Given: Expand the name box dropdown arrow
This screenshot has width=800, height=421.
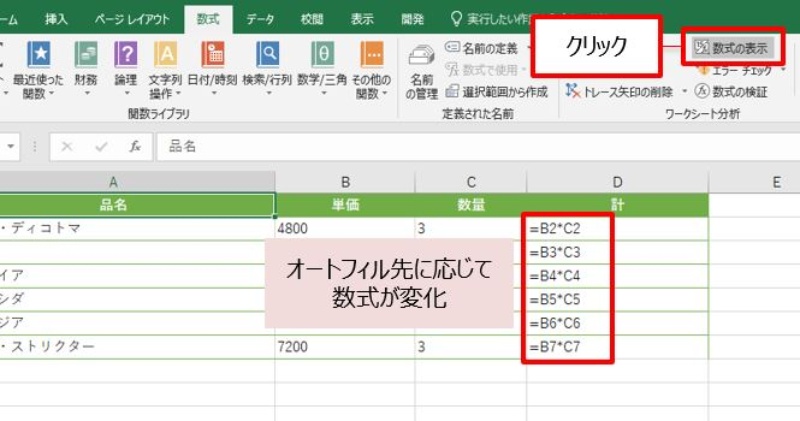Looking at the screenshot, I should (x=10, y=147).
